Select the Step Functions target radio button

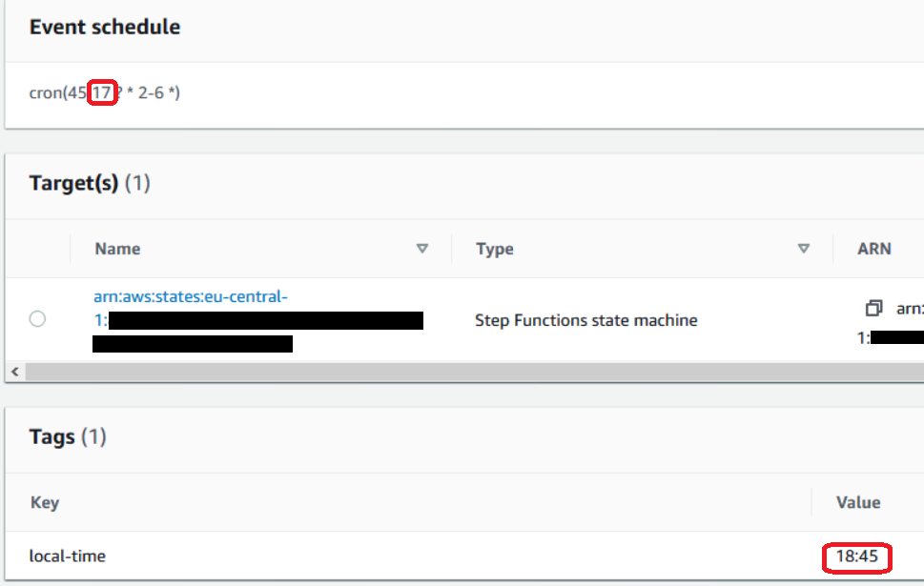click(37, 319)
